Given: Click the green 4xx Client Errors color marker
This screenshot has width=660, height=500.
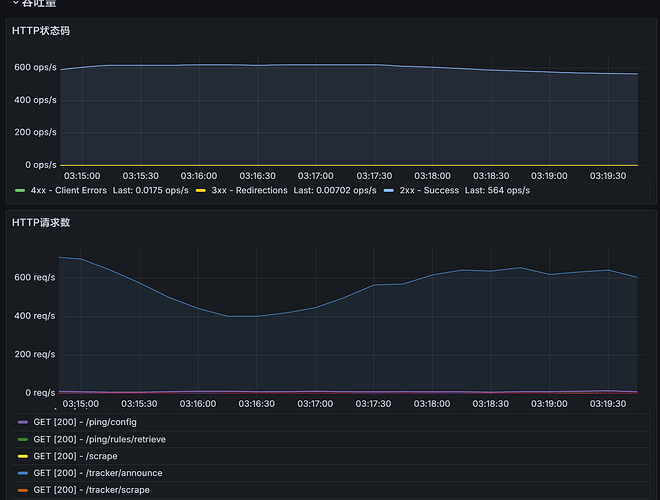Looking at the screenshot, I should pyautogui.click(x=20, y=190).
